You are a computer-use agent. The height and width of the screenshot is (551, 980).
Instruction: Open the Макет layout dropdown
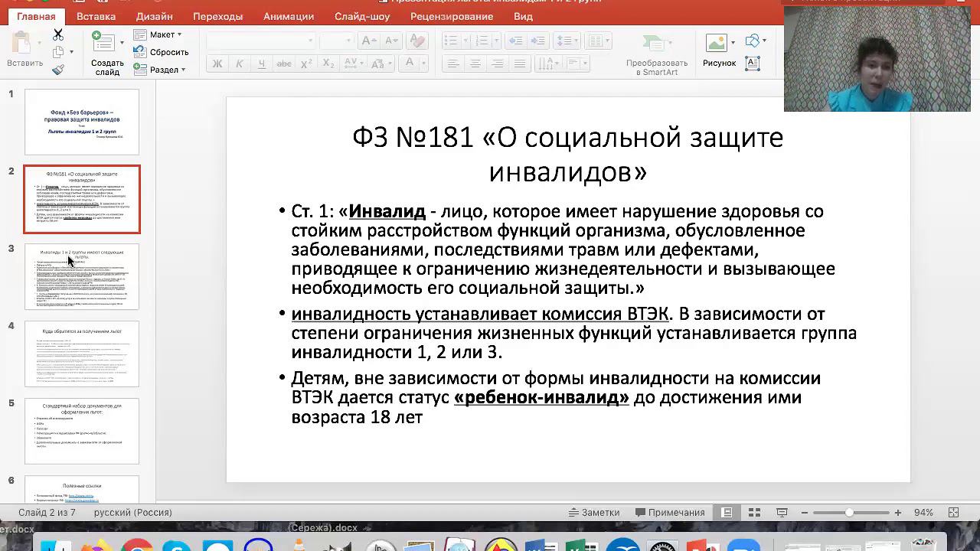[x=158, y=34]
